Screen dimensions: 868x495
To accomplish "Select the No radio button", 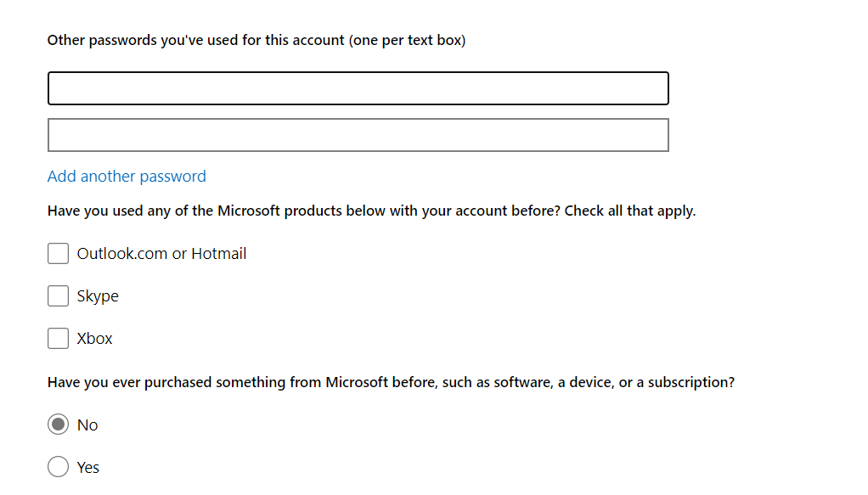I will (58, 425).
